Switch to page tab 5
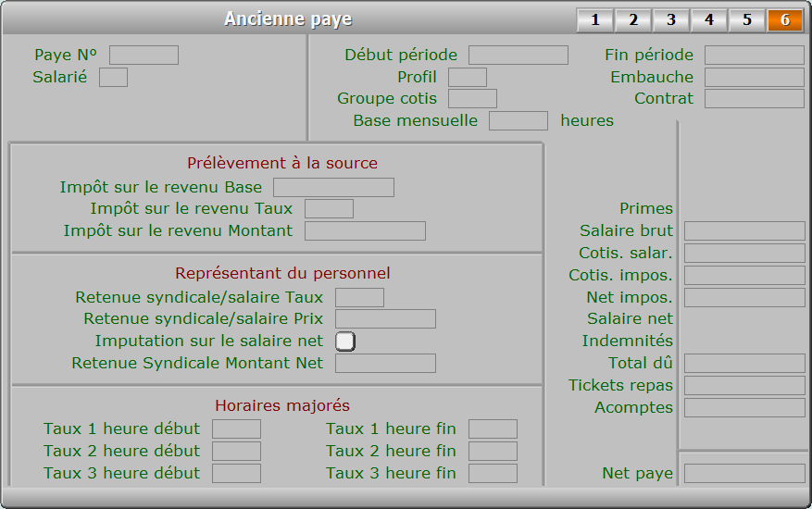Image resolution: width=812 pixels, height=509 pixels. pyautogui.click(x=747, y=19)
